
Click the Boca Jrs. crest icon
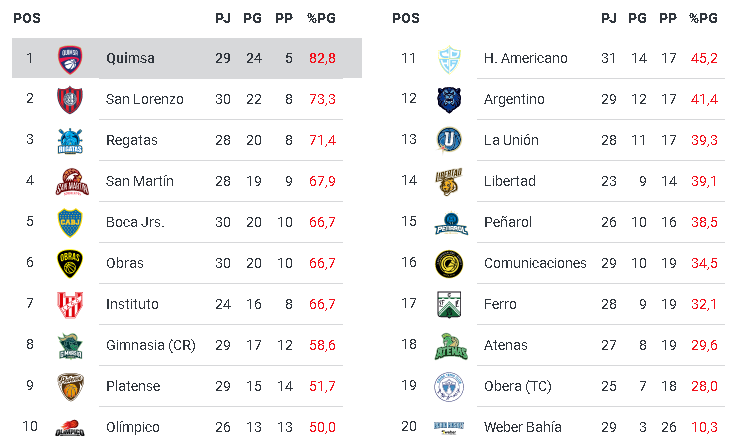[70, 222]
